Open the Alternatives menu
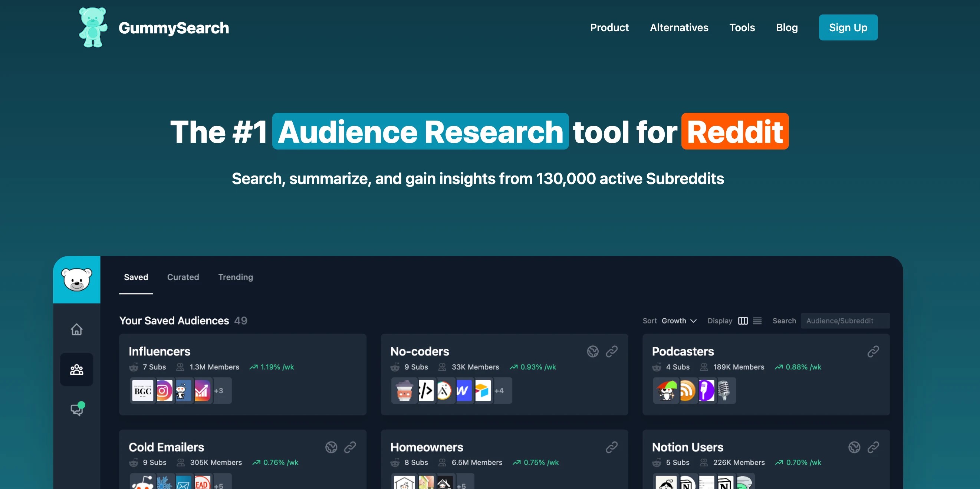The height and width of the screenshot is (489, 980). 679,27
